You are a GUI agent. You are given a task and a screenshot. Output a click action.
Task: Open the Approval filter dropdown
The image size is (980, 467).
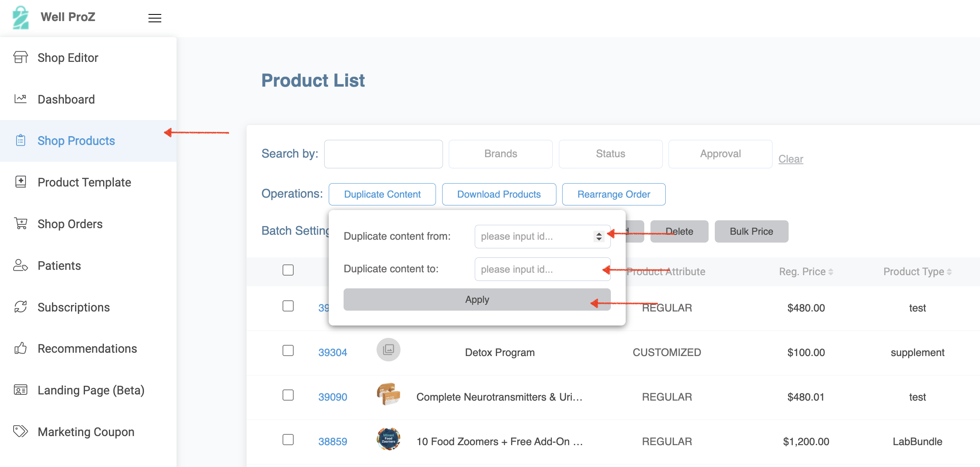click(720, 154)
